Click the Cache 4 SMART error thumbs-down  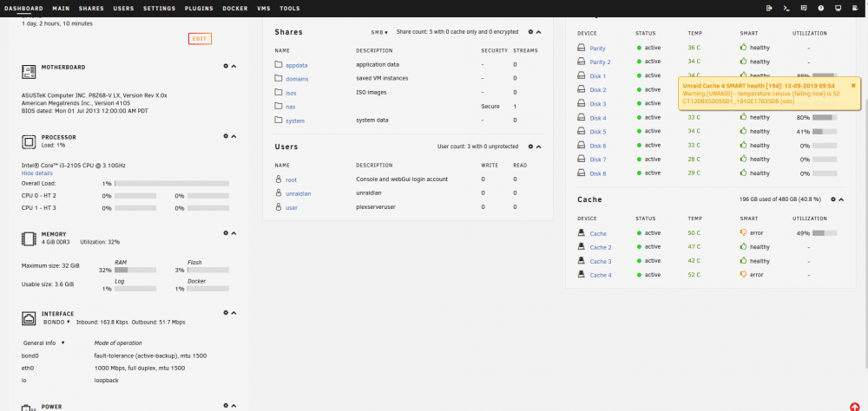coord(744,274)
